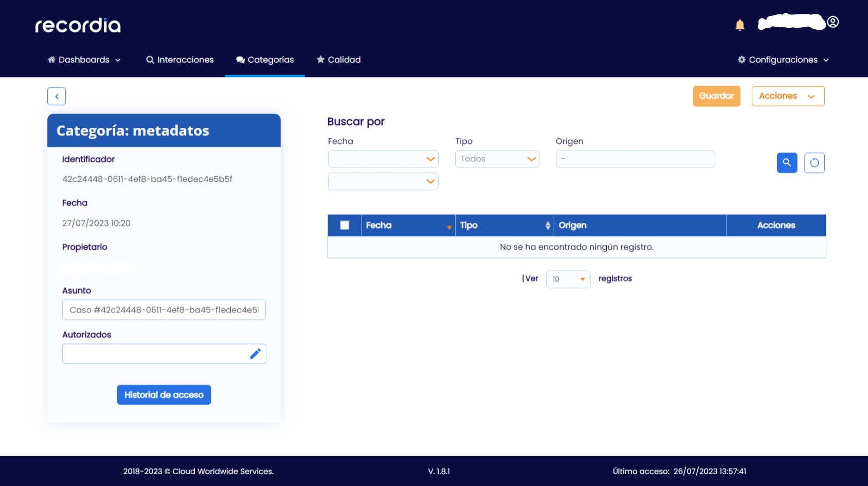Click the recordia logo
The width and height of the screenshot is (868, 486).
[x=78, y=26]
